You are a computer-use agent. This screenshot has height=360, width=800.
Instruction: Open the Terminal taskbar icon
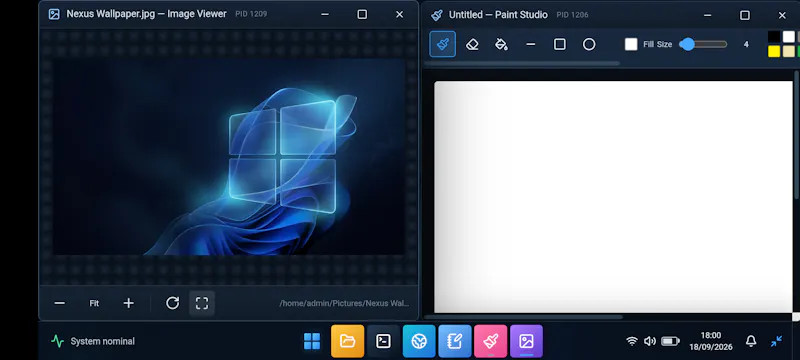[383, 341]
